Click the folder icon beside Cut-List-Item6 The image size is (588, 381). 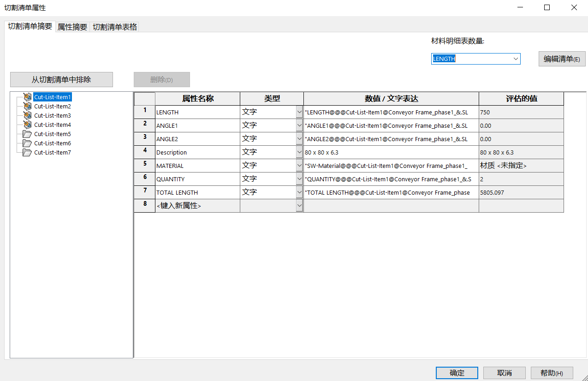pos(26,143)
